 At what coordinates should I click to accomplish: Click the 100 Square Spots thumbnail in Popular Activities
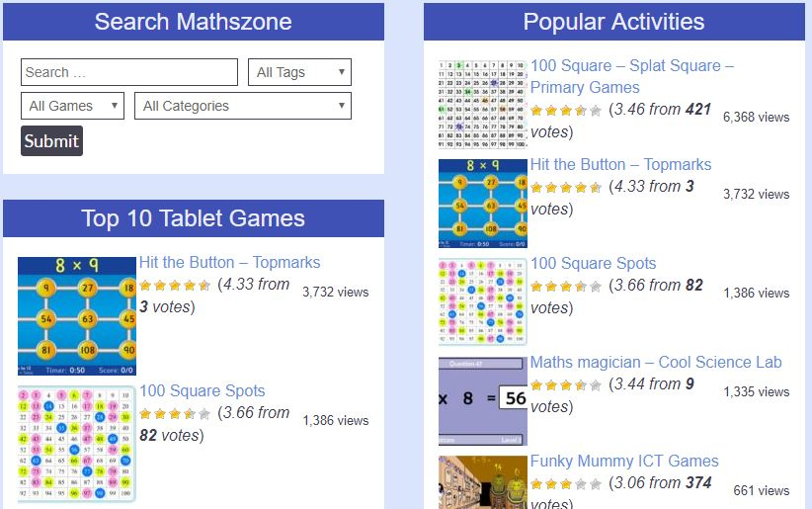[x=483, y=301]
